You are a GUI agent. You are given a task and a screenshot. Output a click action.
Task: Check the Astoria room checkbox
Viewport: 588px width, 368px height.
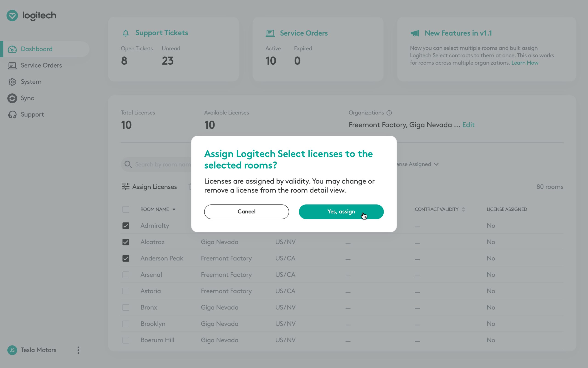[126, 291]
